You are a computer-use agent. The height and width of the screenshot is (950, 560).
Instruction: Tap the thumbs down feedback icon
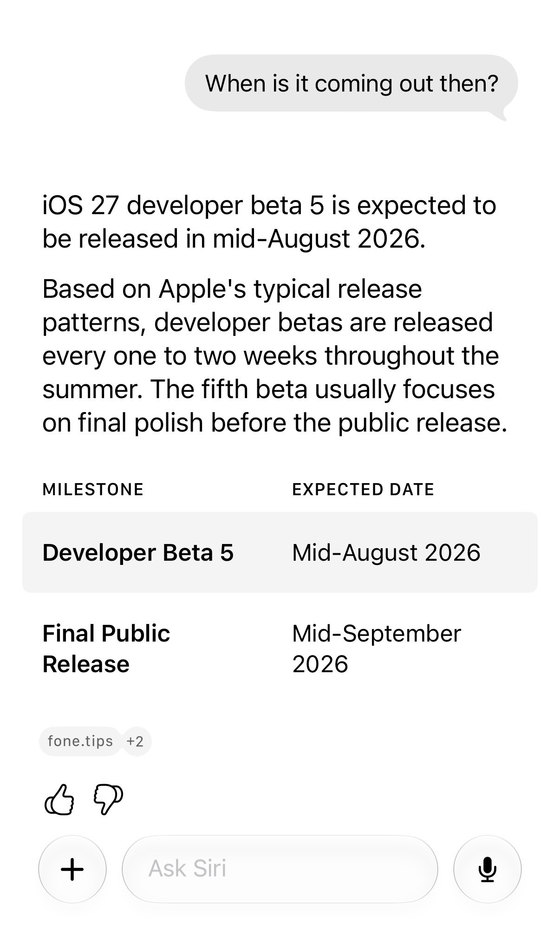(x=108, y=799)
